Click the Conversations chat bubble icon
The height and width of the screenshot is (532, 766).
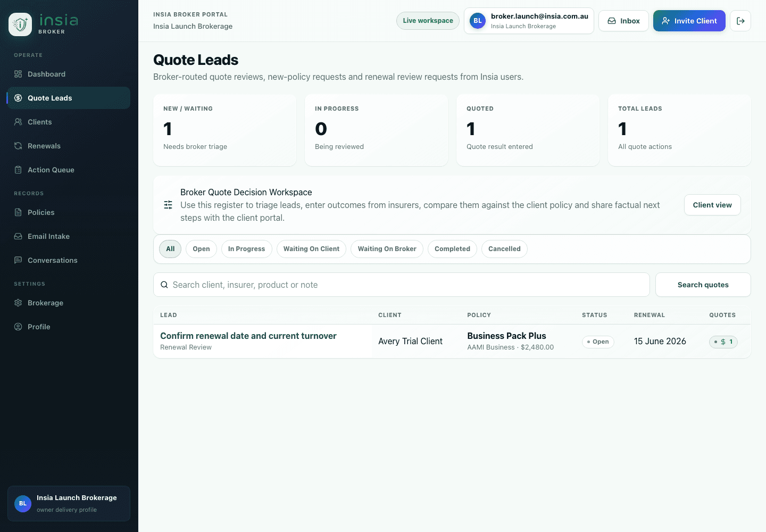(x=18, y=260)
